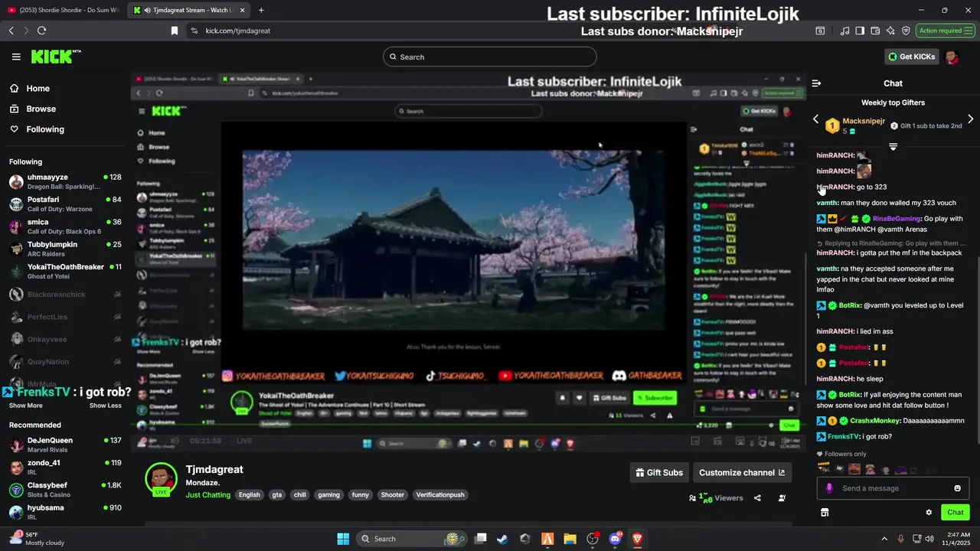Click the browser address bar URL

pyautogui.click(x=238, y=31)
